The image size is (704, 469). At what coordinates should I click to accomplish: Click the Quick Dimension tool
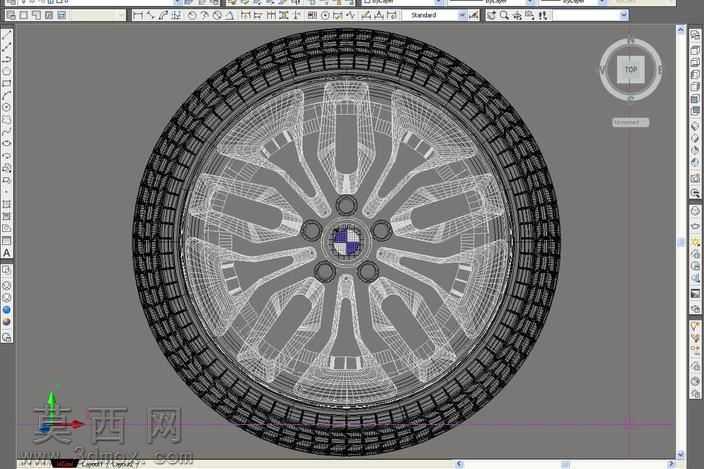pos(245,15)
